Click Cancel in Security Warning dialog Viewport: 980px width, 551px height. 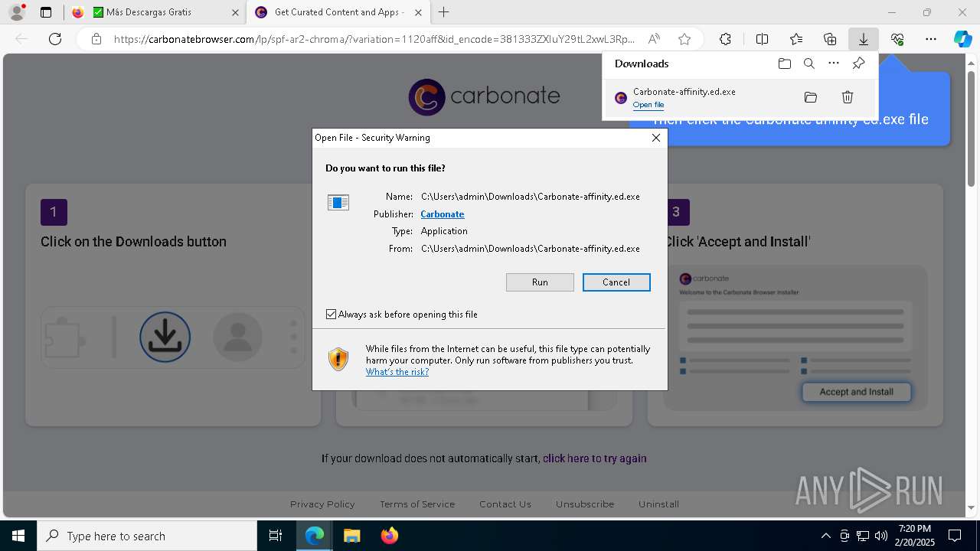tap(616, 282)
